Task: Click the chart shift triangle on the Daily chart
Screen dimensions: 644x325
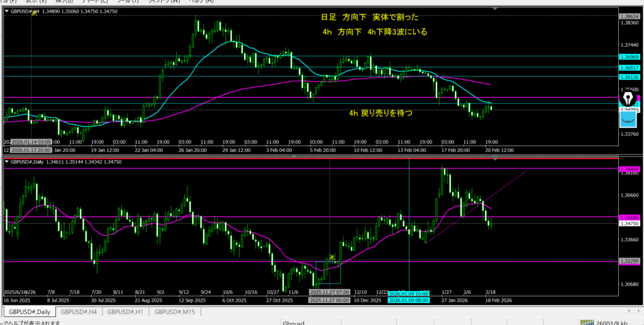Action: coord(497,159)
